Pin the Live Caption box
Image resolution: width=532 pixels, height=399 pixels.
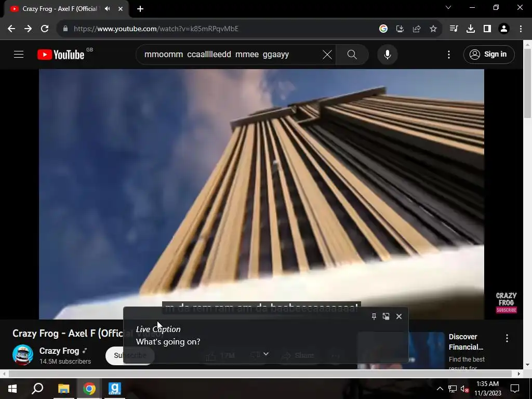[x=374, y=316]
